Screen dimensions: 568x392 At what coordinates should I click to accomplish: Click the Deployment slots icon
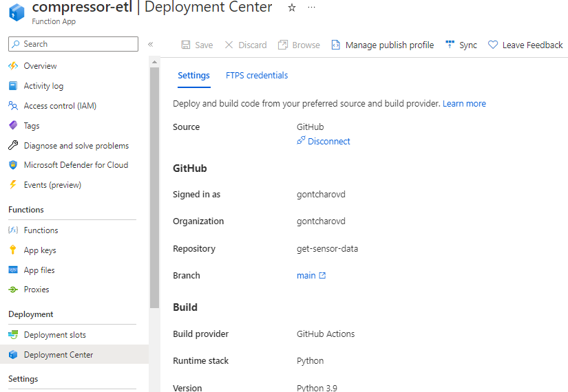coord(13,334)
